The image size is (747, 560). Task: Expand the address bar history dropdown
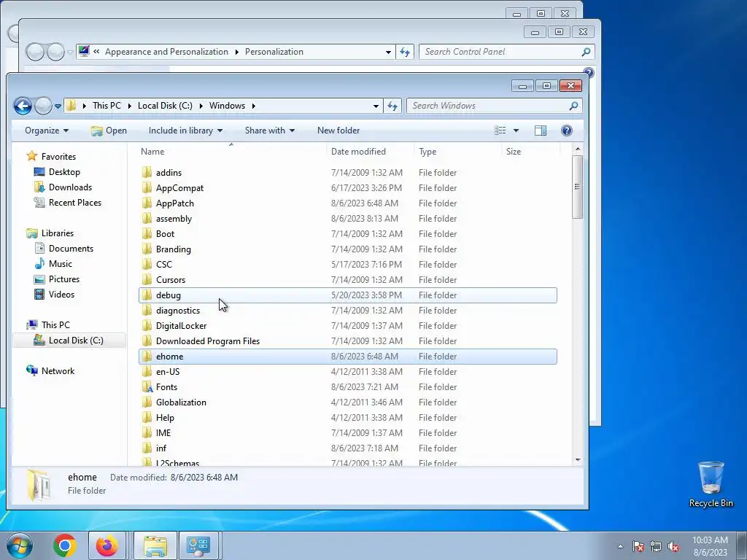click(376, 106)
